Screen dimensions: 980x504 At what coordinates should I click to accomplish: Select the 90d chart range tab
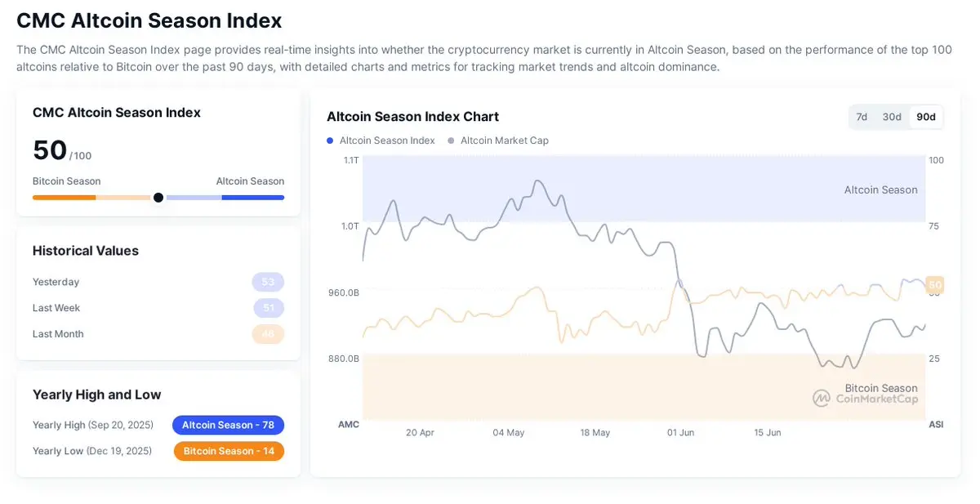point(926,117)
